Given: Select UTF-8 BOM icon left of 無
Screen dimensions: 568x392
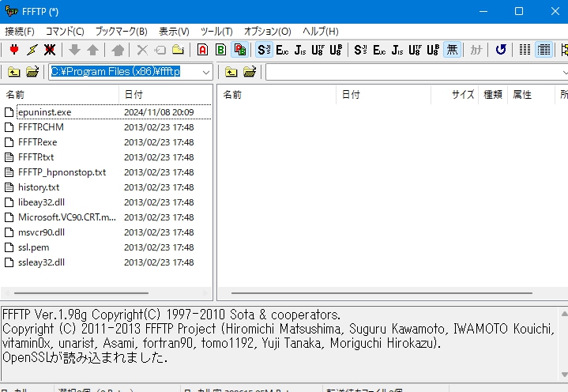Looking at the screenshot, I should pos(433,50).
